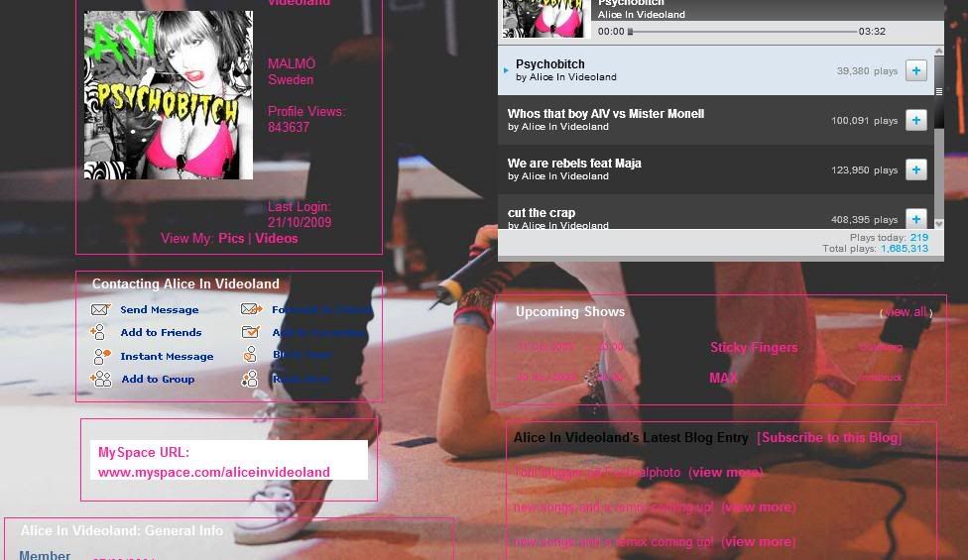Click plus button for We are rebels
Viewport: 968px width, 560px height.
[916, 168]
